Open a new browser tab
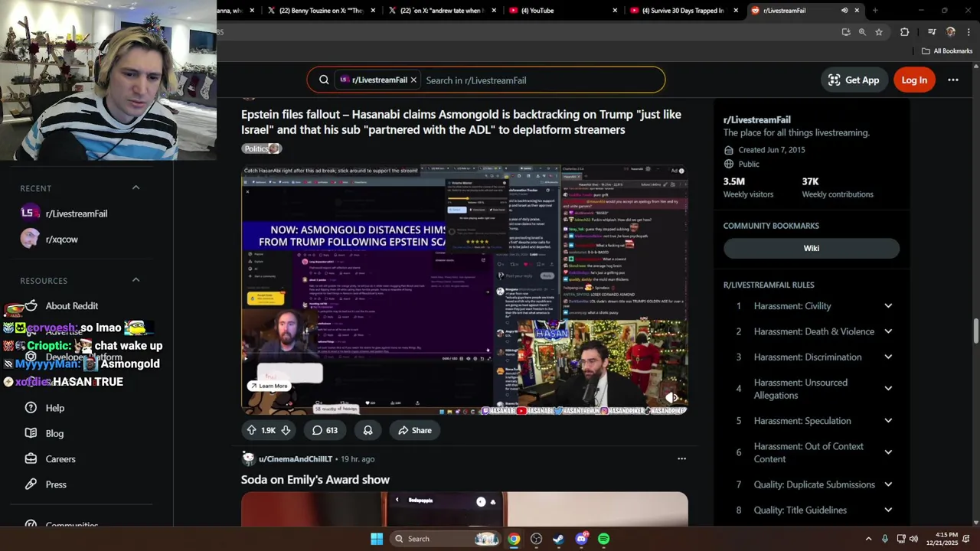This screenshot has width=980, height=551. tap(875, 11)
